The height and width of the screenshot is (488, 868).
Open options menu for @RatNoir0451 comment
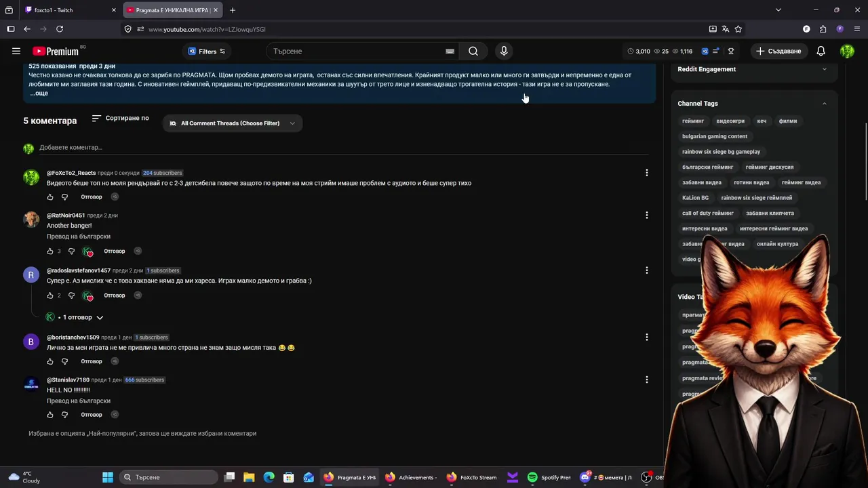tap(647, 215)
